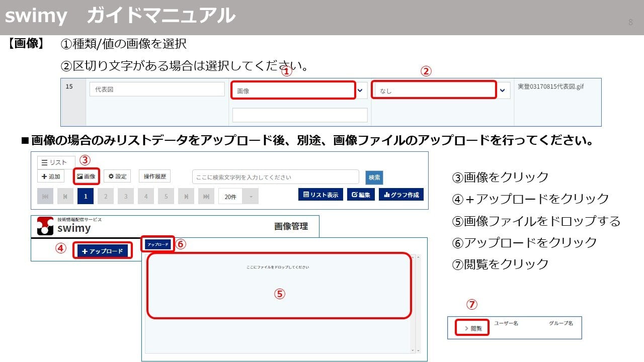Viewport: 644px width, 362px height.
Task: Select page 1 in pagination
Action: click(x=86, y=197)
